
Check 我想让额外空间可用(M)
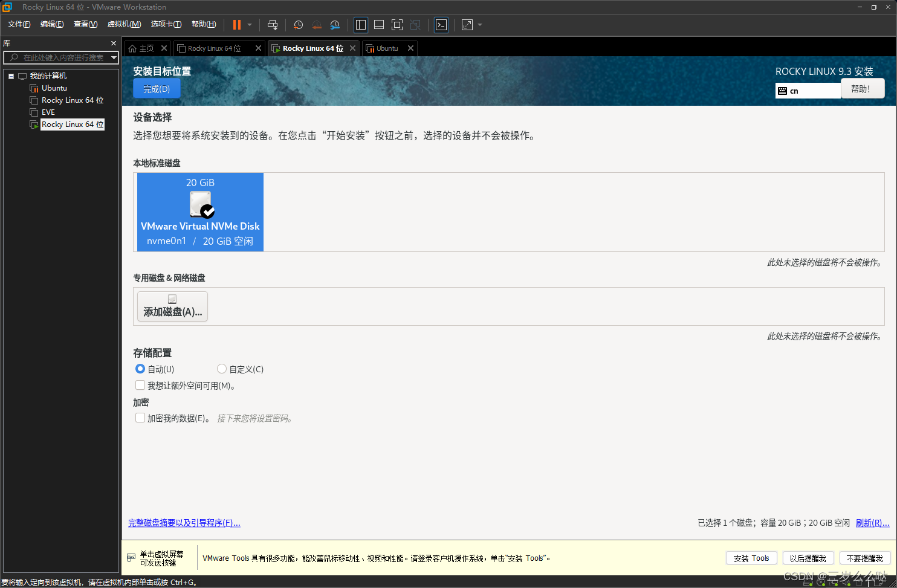click(x=140, y=385)
